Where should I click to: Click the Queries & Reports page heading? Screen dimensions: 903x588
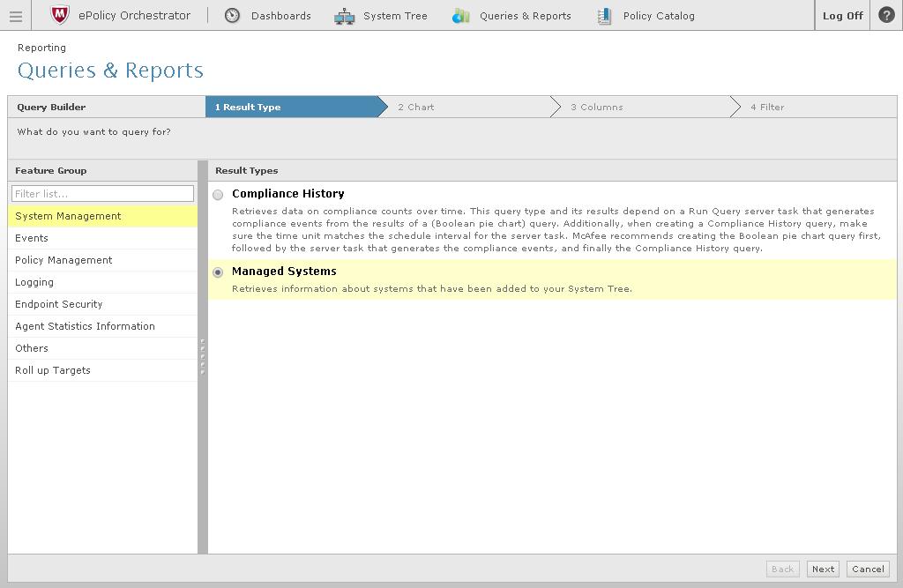[110, 71]
